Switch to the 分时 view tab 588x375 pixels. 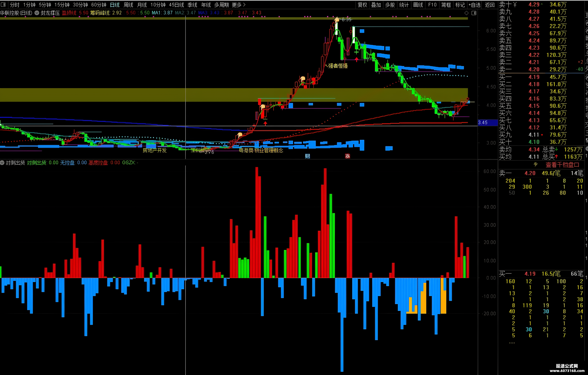point(14,5)
